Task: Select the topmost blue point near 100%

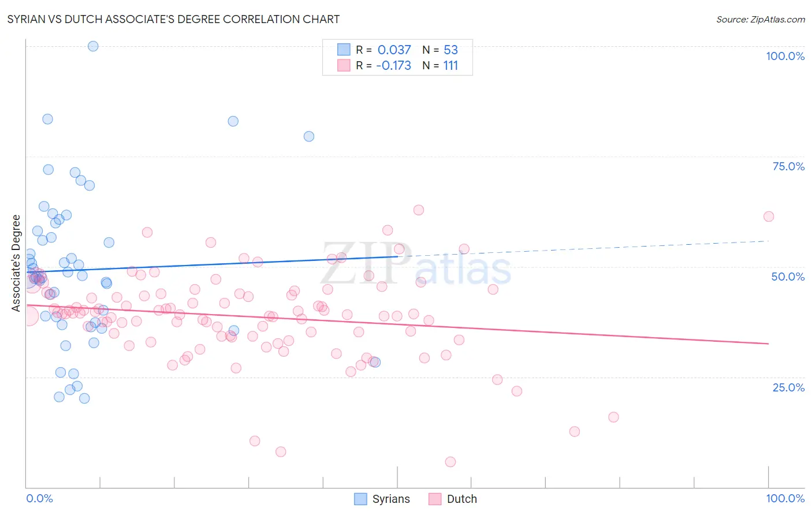Action: [93, 46]
